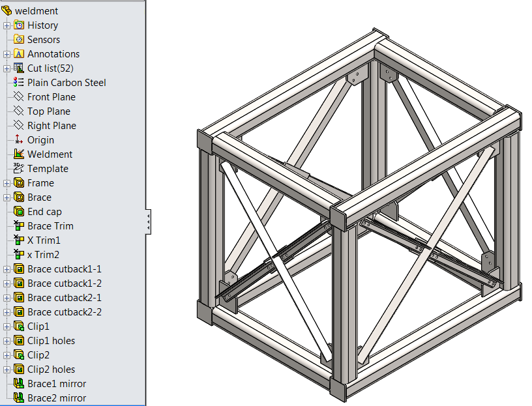This screenshot has width=532, height=406.
Task: Select the 'Right Plane' label
Action: [52, 126]
